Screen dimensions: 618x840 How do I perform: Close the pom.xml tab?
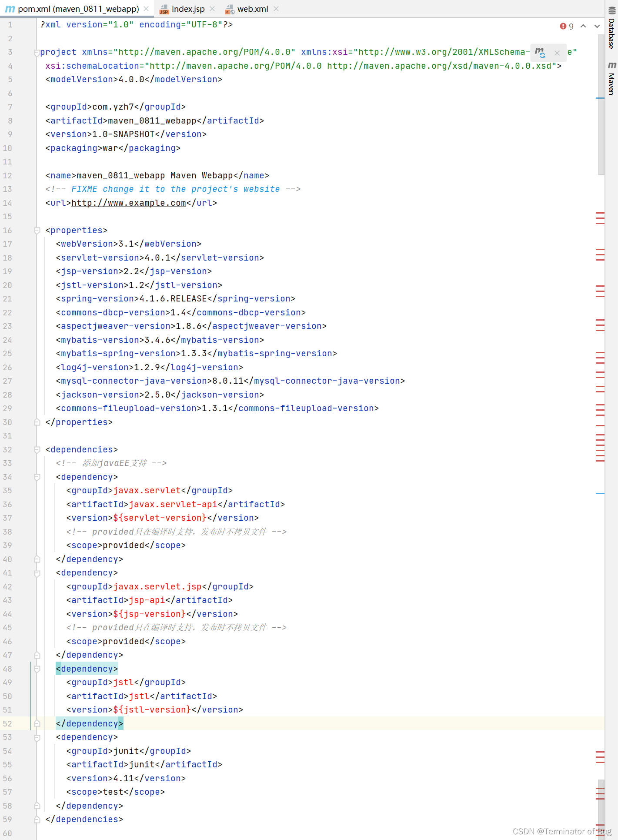click(146, 9)
